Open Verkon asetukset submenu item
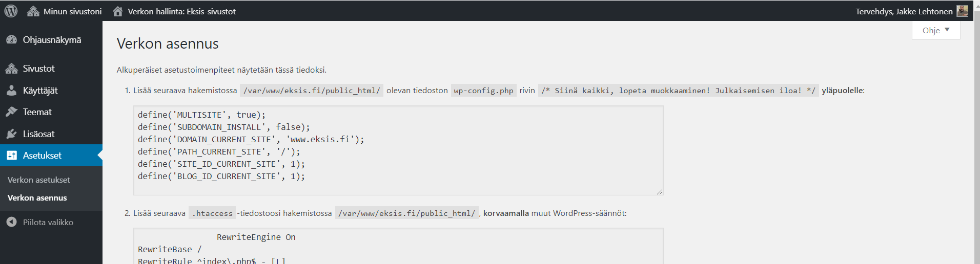This screenshot has height=264, width=980. [x=39, y=180]
